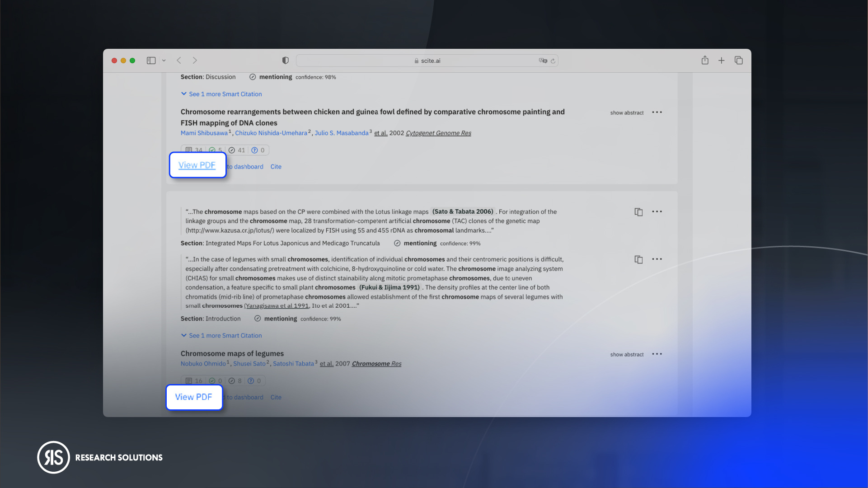
Task: Show abstract for Chromosome maps of legumes
Action: 626,355
